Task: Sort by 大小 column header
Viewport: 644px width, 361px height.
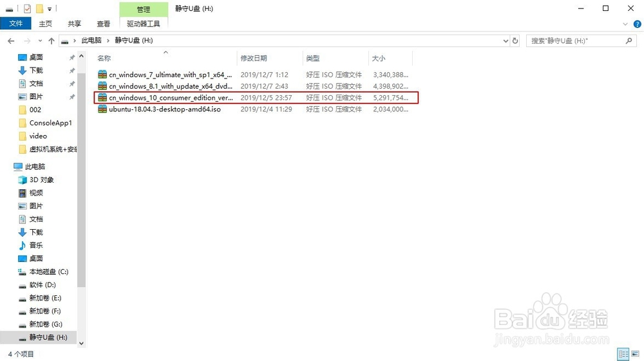Action: (x=390, y=59)
